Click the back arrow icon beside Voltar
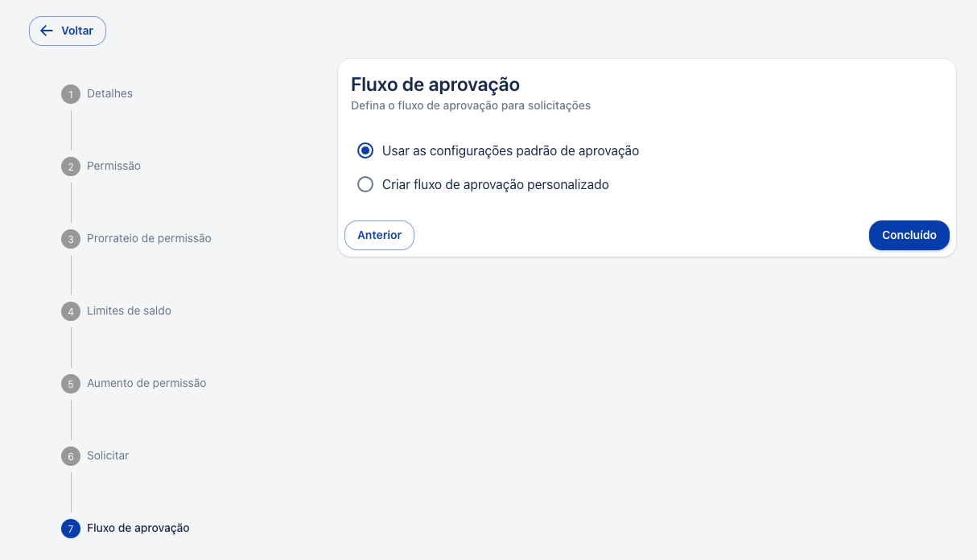977x560 pixels. point(47,31)
